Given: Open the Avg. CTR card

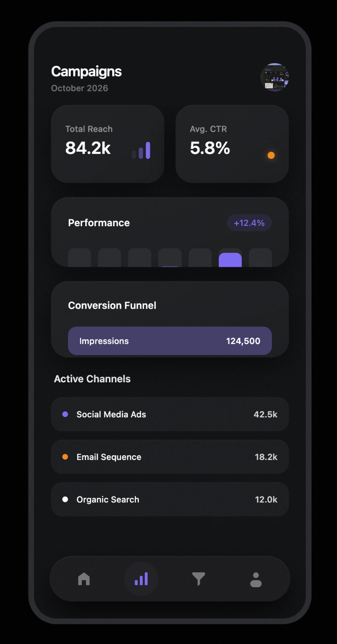Looking at the screenshot, I should [x=232, y=144].
